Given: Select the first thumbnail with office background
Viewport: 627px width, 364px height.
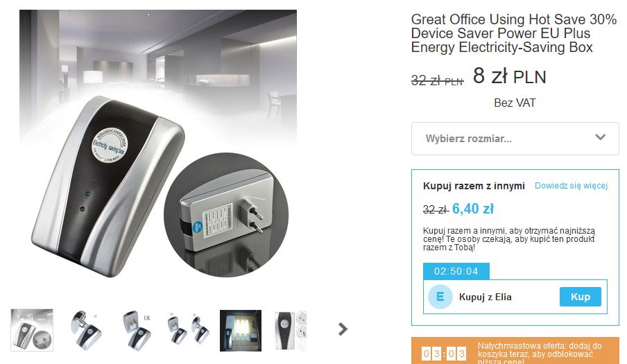Looking at the screenshot, I should [x=32, y=330].
